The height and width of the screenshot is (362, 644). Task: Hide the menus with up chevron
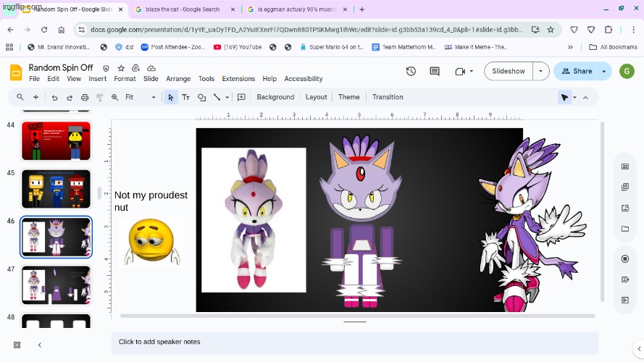tap(585, 97)
